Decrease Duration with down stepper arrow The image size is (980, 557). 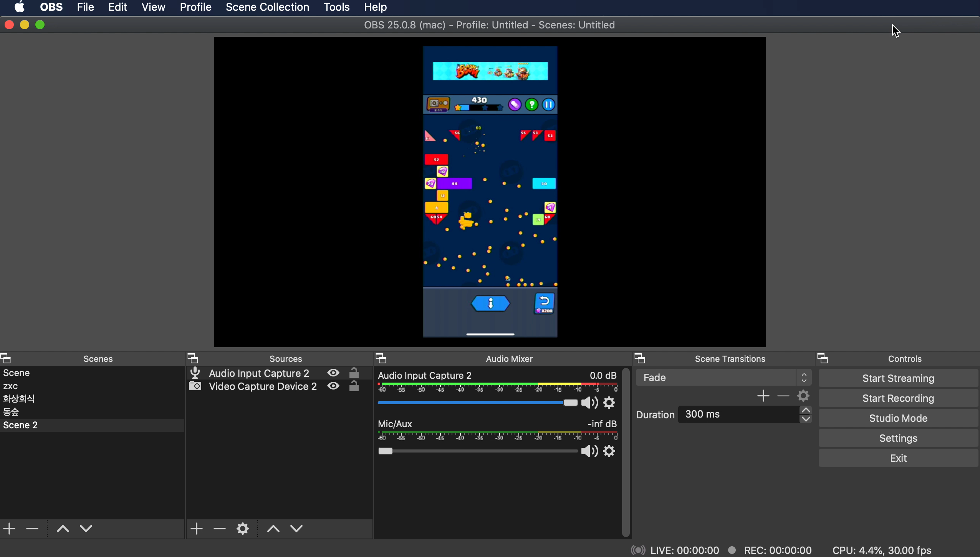pos(806,419)
